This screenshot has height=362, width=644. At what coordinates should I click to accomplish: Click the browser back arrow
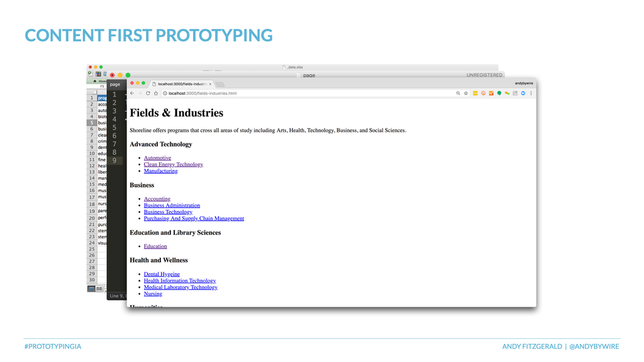click(x=132, y=93)
